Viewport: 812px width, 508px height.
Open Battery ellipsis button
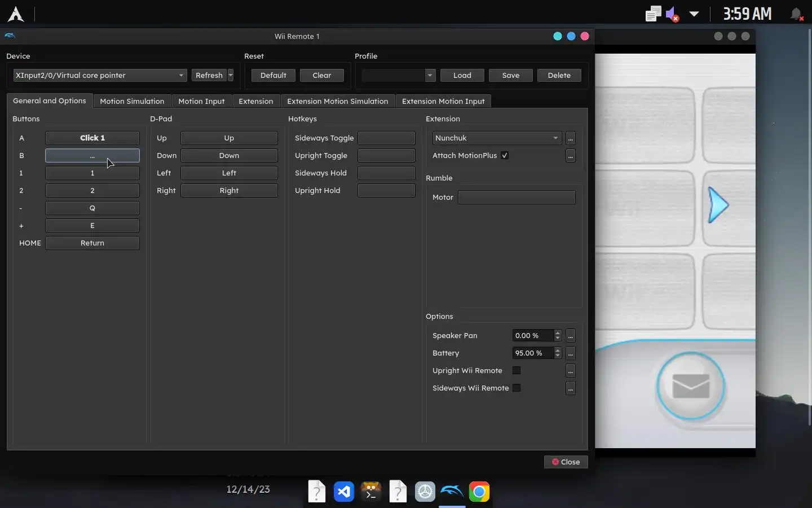point(571,353)
